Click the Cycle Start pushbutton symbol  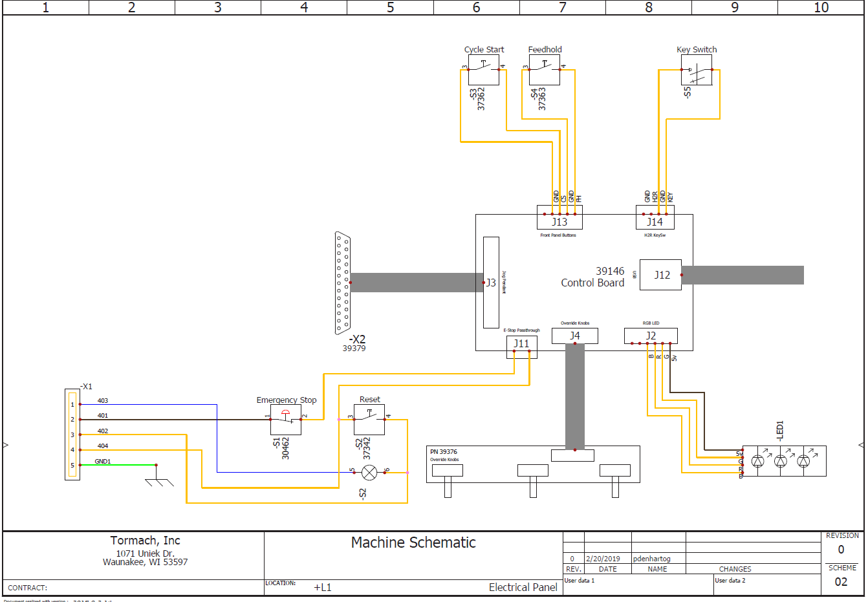tap(484, 70)
